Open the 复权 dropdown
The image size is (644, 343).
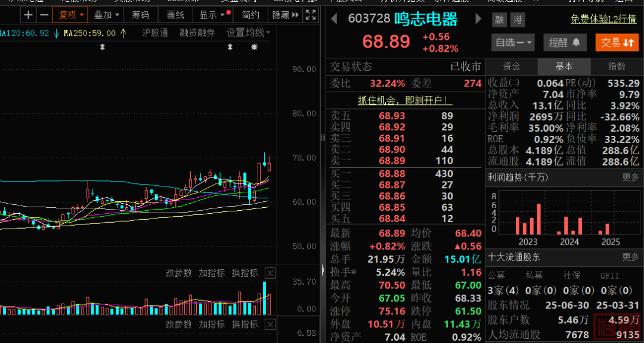(x=70, y=15)
